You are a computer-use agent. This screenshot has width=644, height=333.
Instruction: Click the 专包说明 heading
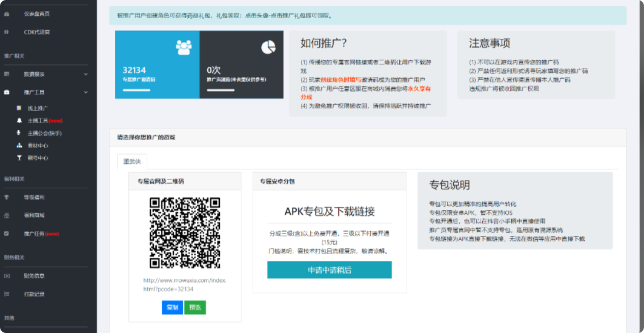[x=450, y=185]
